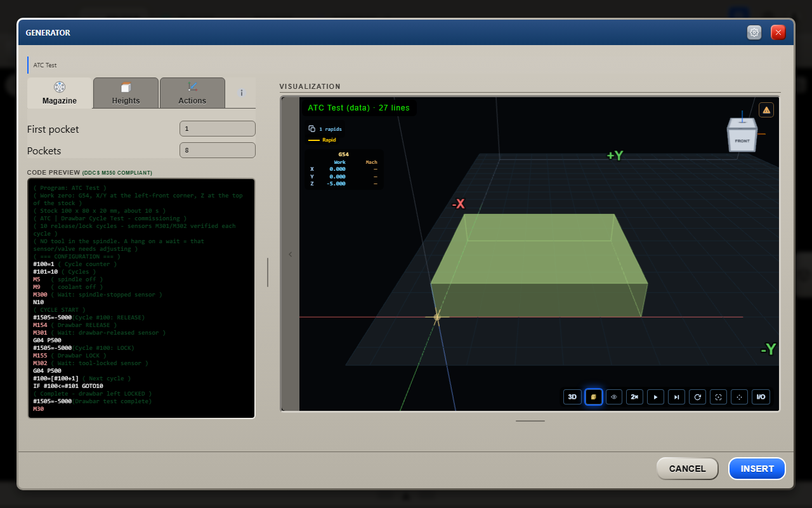Click the Work column header
The height and width of the screenshot is (508, 812).
pyautogui.click(x=340, y=163)
